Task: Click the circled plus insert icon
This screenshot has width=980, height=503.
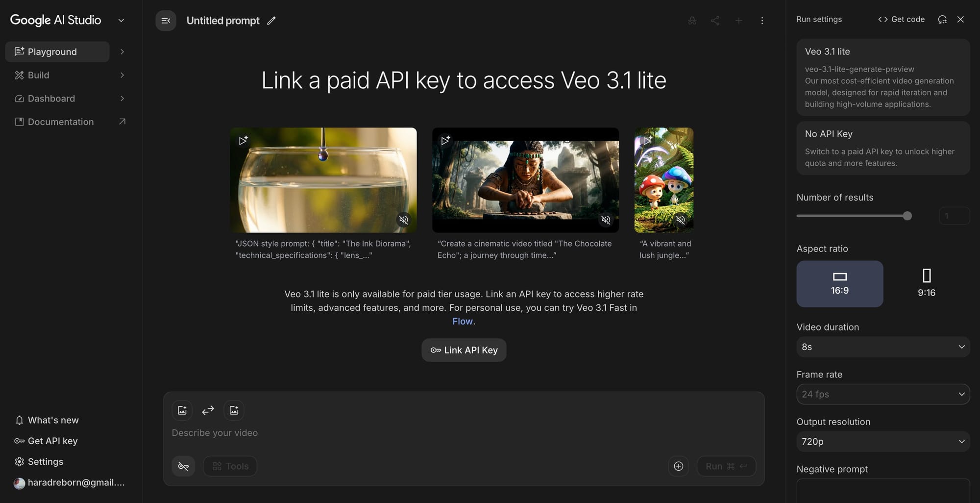Action: [679, 466]
